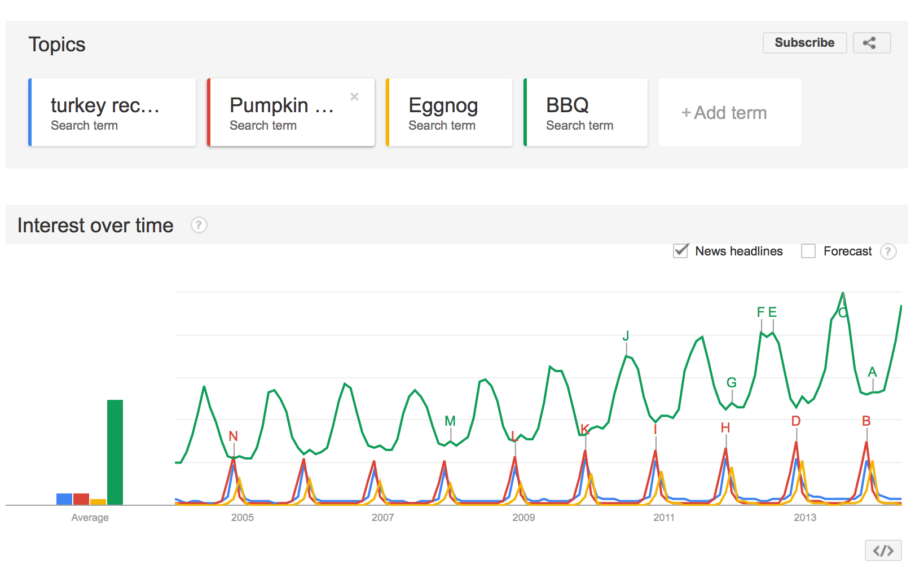
Task: Select the BBQ search term card
Action: [x=585, y=112]
